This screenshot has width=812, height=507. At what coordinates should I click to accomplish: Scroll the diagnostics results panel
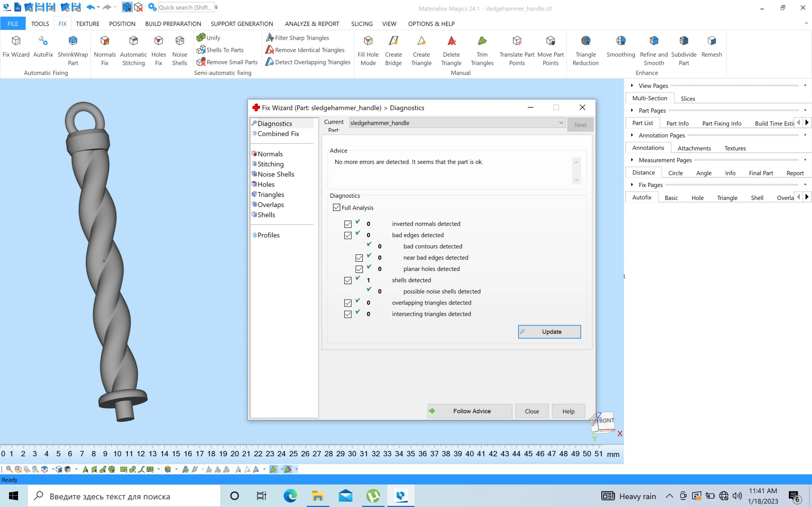[576, 170]
